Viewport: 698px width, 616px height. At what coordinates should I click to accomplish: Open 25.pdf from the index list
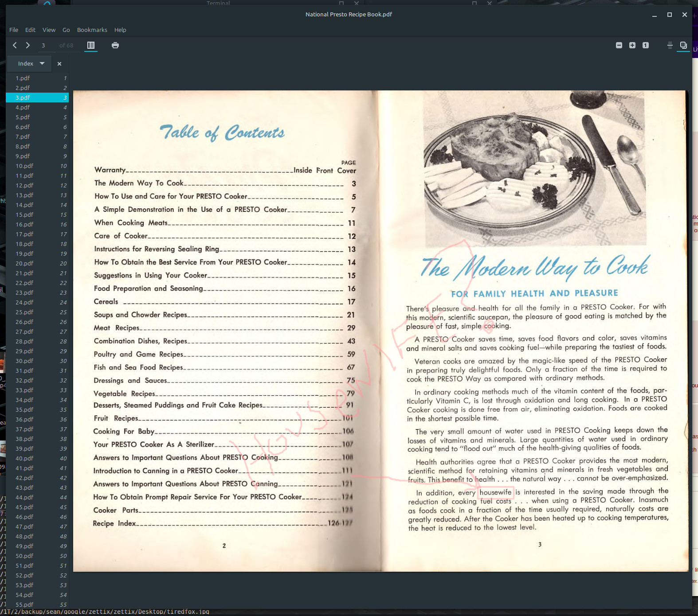tap(37, 312)
